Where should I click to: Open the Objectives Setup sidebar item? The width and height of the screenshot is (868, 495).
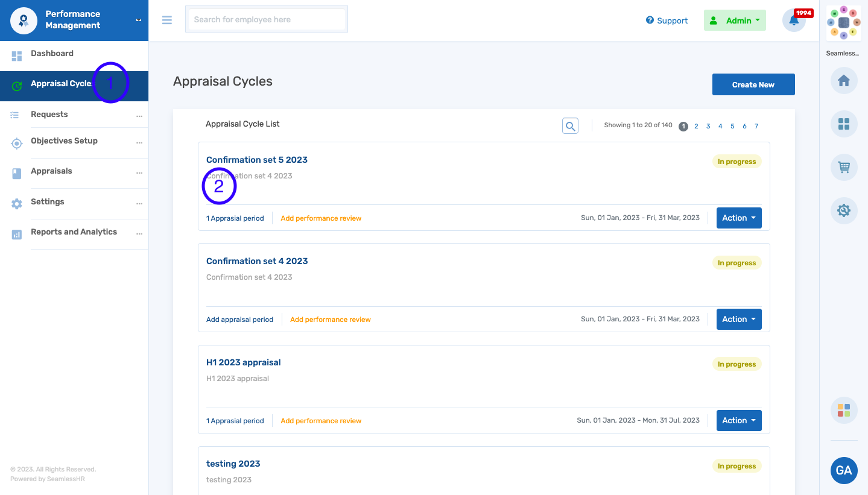point(64,141)
